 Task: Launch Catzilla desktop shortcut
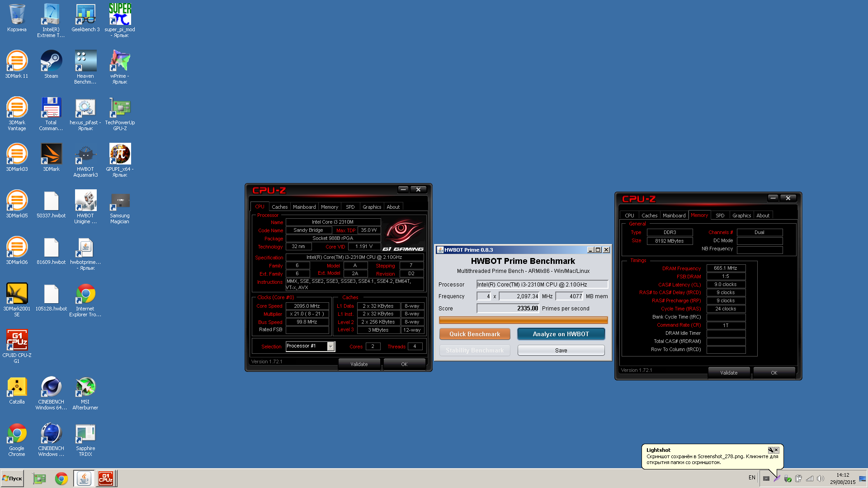17,390
